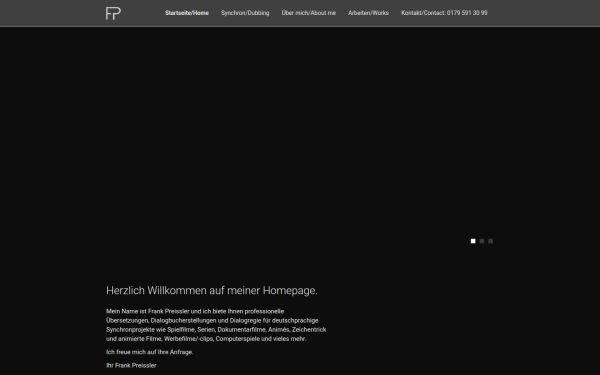
Task: Click the line 'Ich freue mich auf Ihre Anfrage.'
Action: click(x=150, y=352)
